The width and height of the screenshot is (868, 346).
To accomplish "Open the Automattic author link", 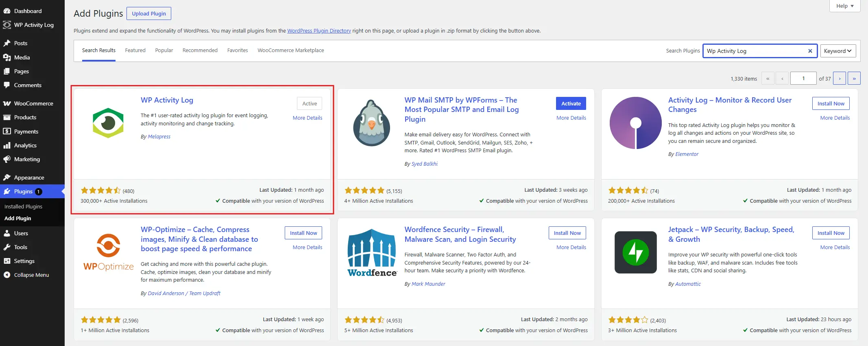I will (688, 284).
